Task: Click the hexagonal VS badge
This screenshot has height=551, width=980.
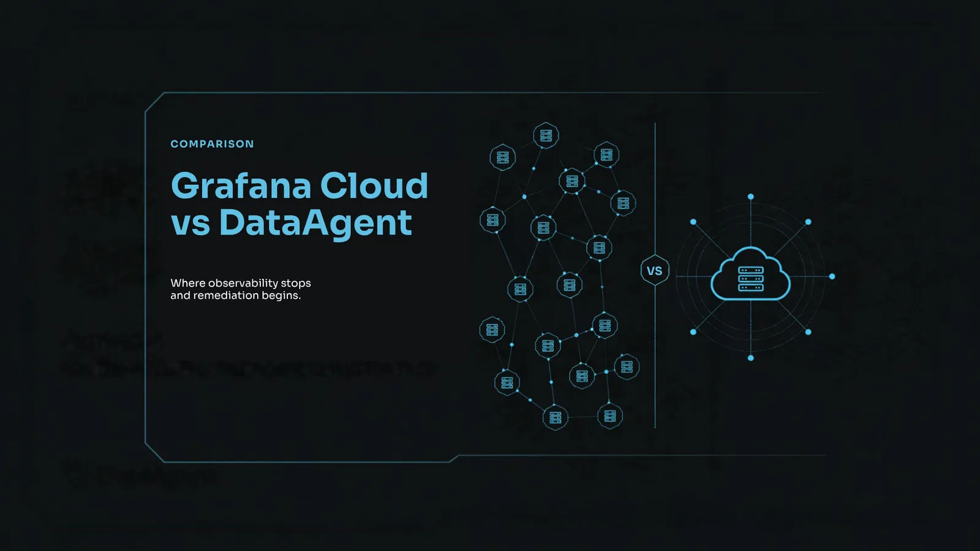Action: [655, 271]
